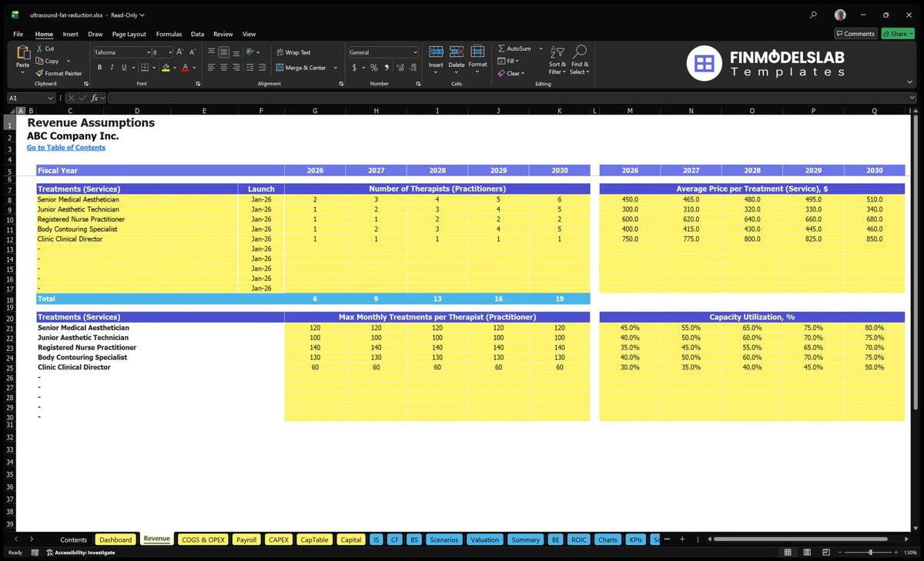The height and width of the screenshot is (561, 924).
Task: Open the General number format dropdown
Action: pos(415,52)
